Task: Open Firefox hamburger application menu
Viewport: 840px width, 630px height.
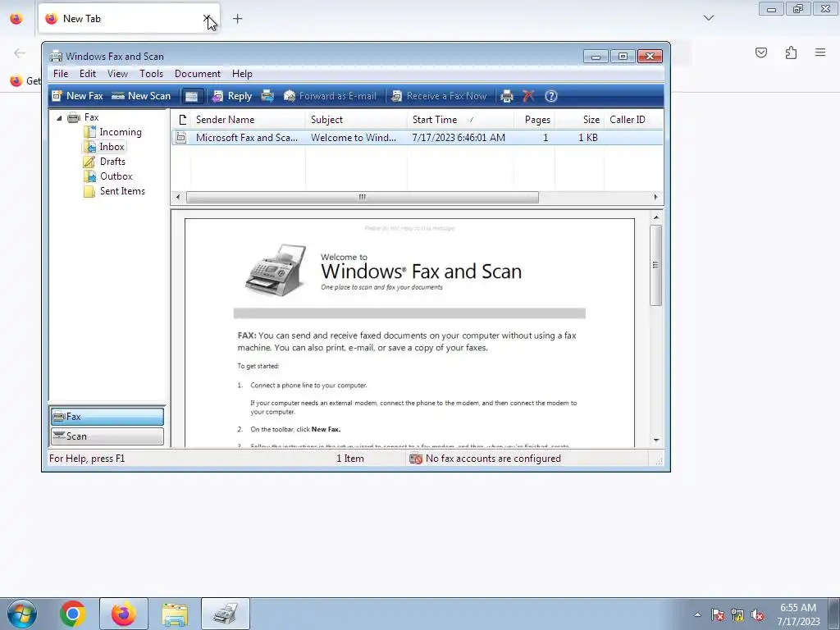Action: 820,52
